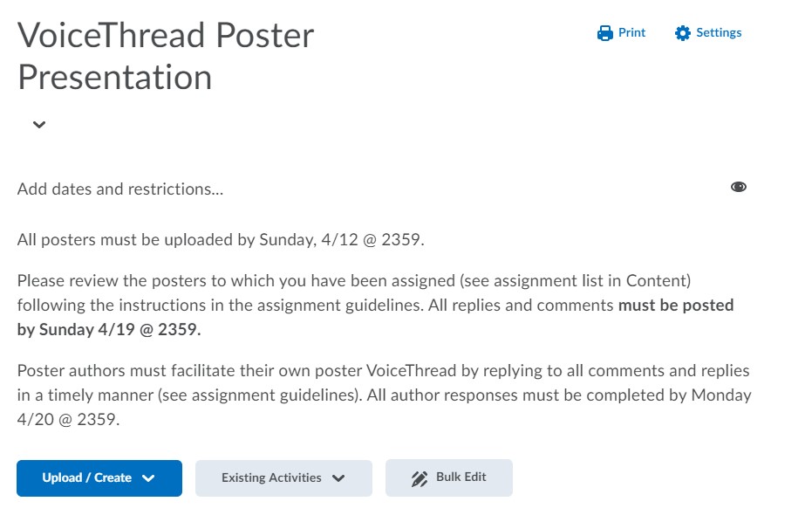Click the VoiceThread Poster Presentation title to edit
812x522 pixels.
tap(166, 56)
